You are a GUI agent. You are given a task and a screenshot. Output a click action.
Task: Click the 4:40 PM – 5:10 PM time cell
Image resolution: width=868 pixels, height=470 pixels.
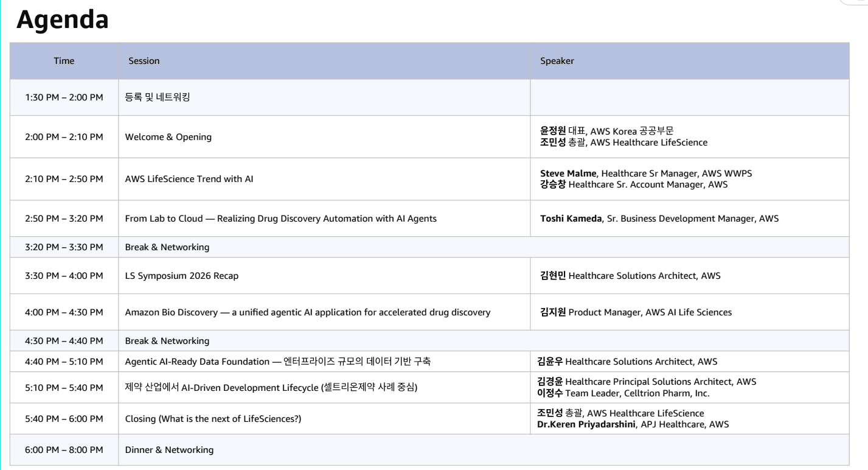coord(64,362)
